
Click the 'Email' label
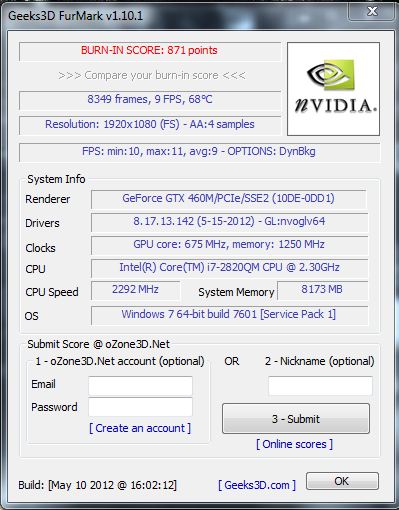click(x=43, y=384)
